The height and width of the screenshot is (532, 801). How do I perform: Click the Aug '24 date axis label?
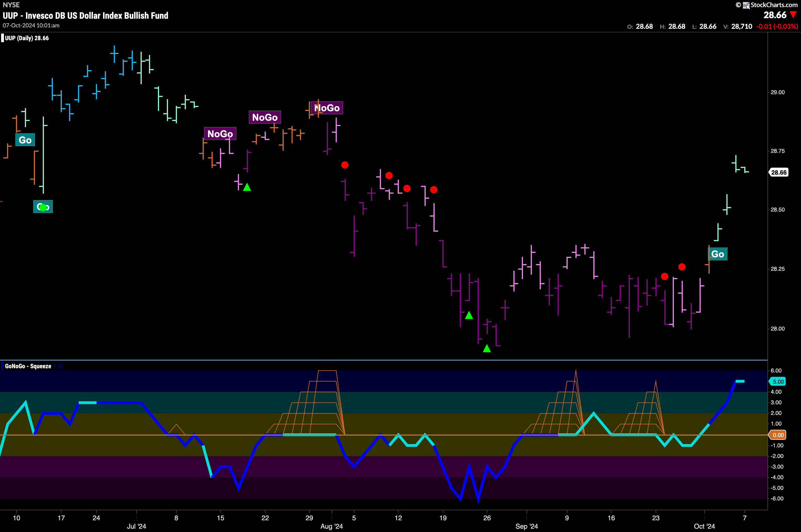pyautogui.click(x=331, y=526)
